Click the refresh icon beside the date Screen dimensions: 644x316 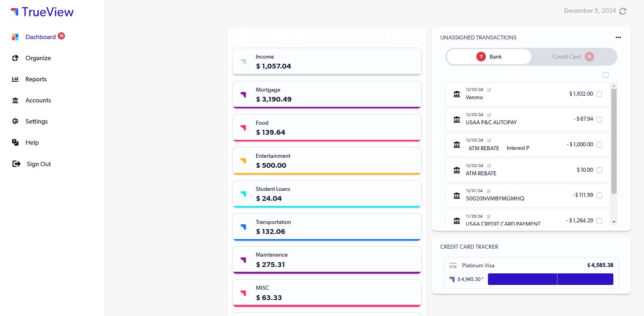coord(623,11)
